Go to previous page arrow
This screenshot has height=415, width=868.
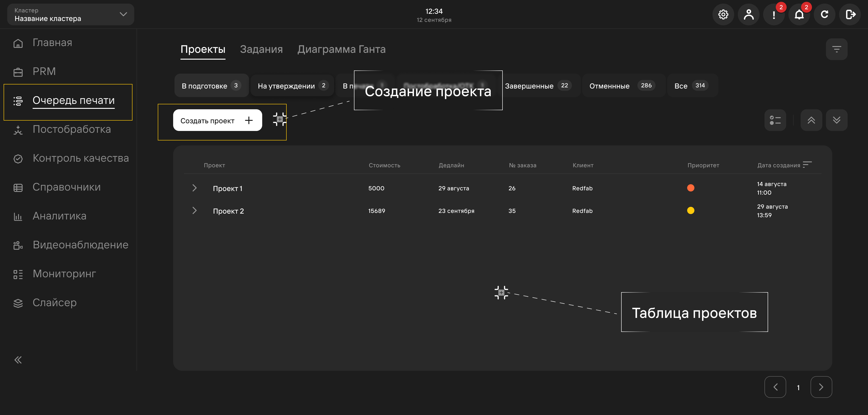pyautogui.click(x=775, y=387)
